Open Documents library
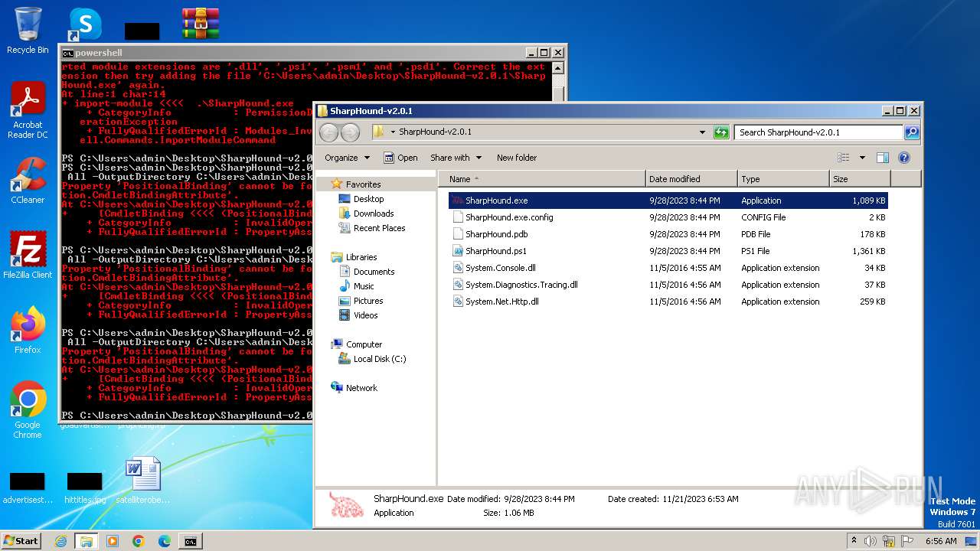This screenshot has width=980, height=551. pyautogui.click(x=374, y=272)
